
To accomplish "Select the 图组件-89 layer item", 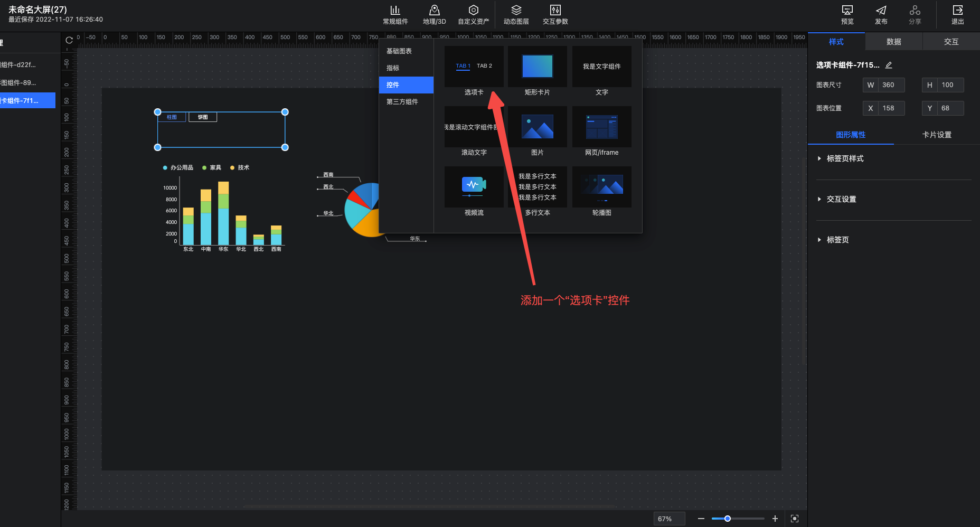I will [x=27, y=83].
